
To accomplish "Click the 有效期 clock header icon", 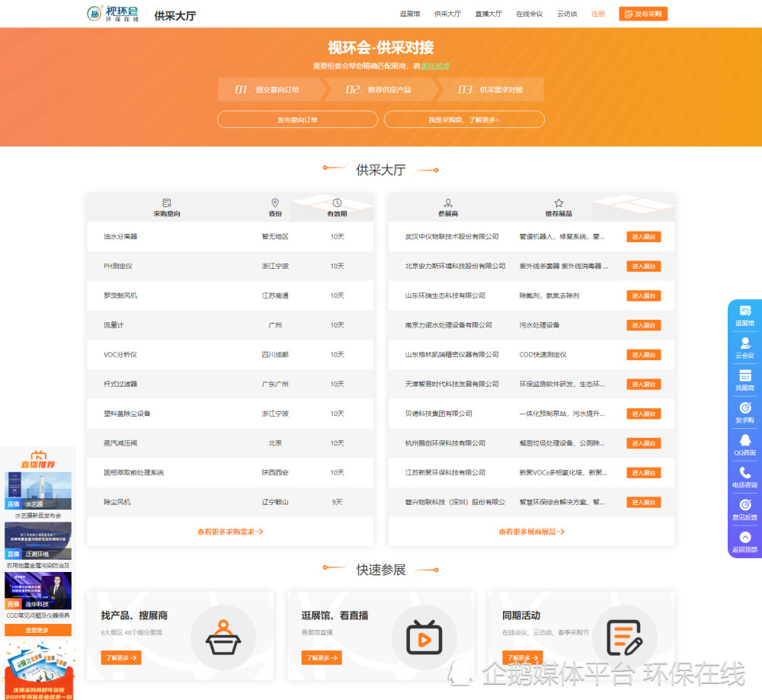I will click(338, 203).
